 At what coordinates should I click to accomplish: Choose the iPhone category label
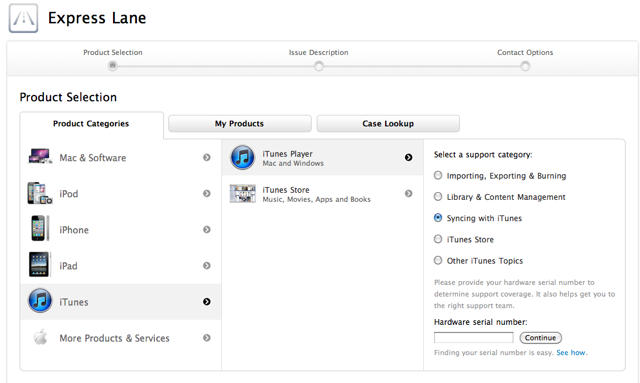coord(74,230)
